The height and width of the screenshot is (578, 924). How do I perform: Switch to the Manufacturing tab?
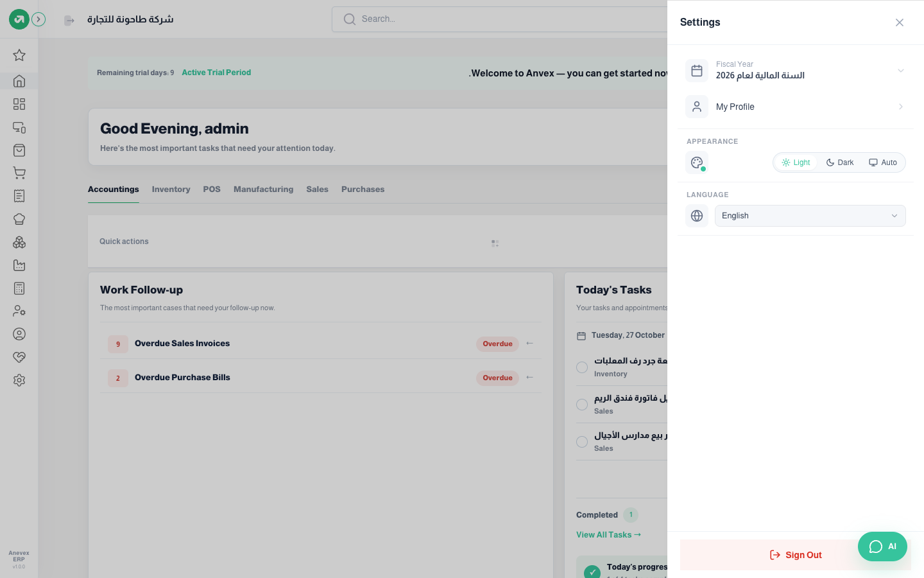[263, 189]
